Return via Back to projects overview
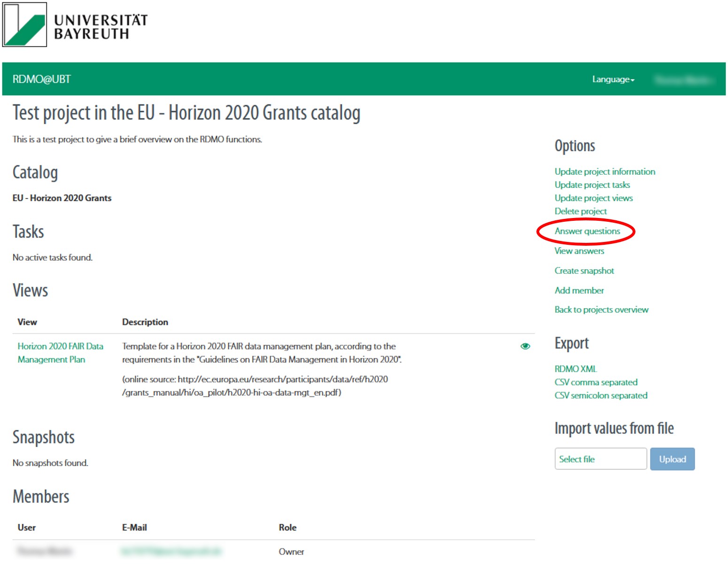Viewport: 728px width, 568px height. point(601,310)
